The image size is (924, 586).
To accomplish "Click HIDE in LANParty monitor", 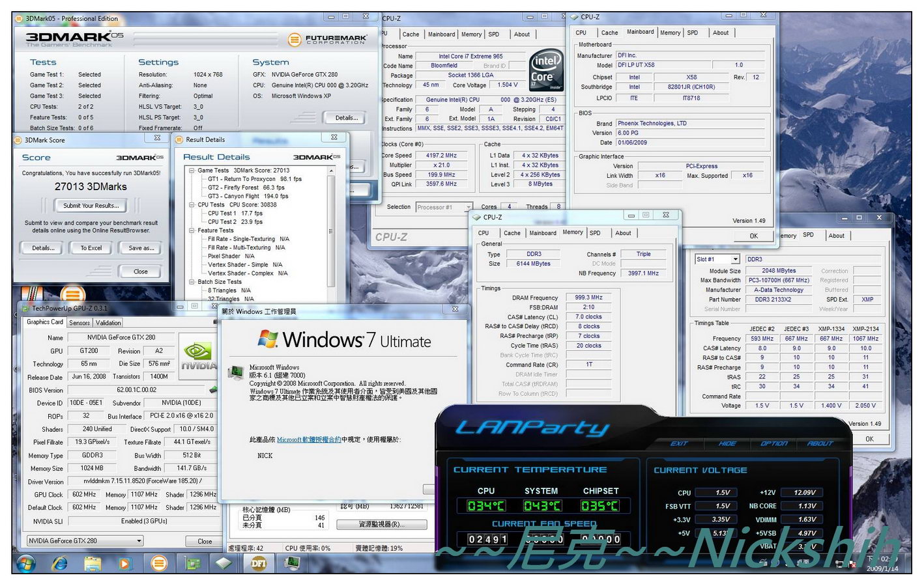I will [x=727, y=443].
